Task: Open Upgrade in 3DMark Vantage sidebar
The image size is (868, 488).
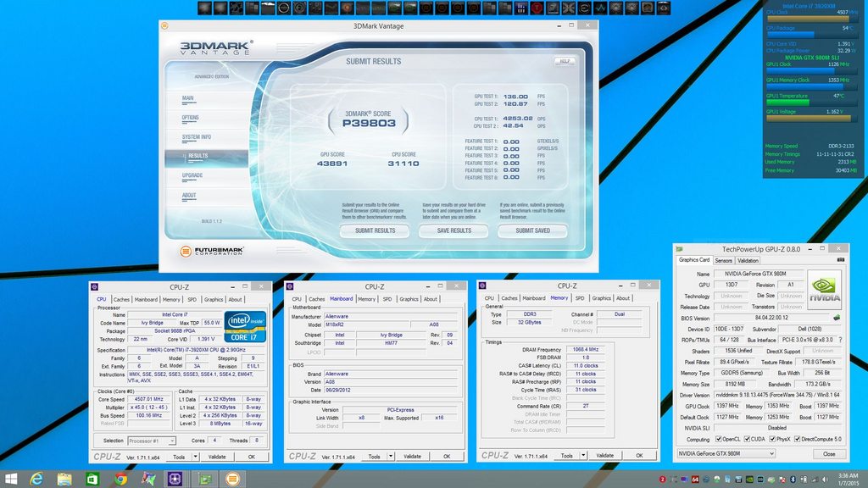Action: [192, 175]
